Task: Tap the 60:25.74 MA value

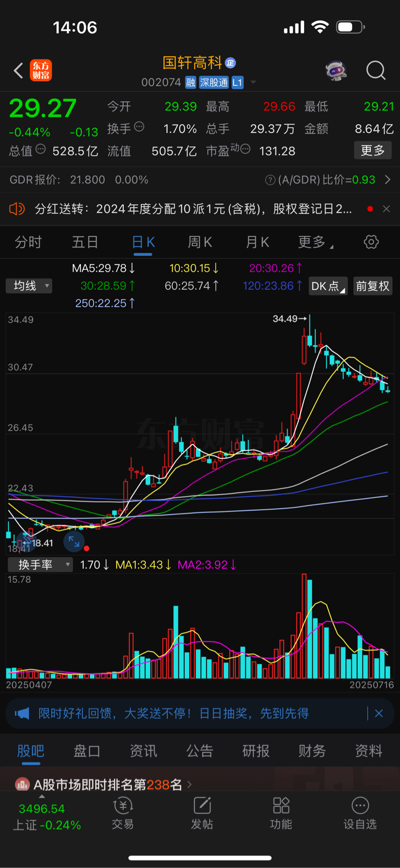Action: point(192,286)
